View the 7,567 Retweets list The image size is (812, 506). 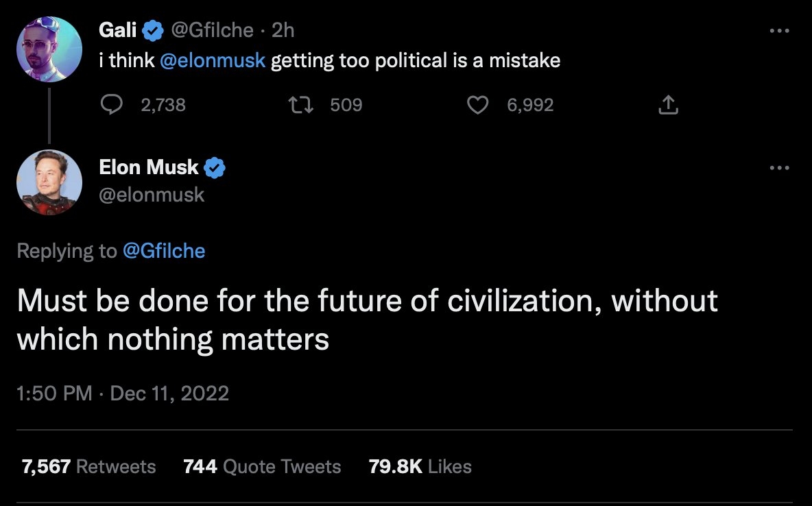click(89, 467)
